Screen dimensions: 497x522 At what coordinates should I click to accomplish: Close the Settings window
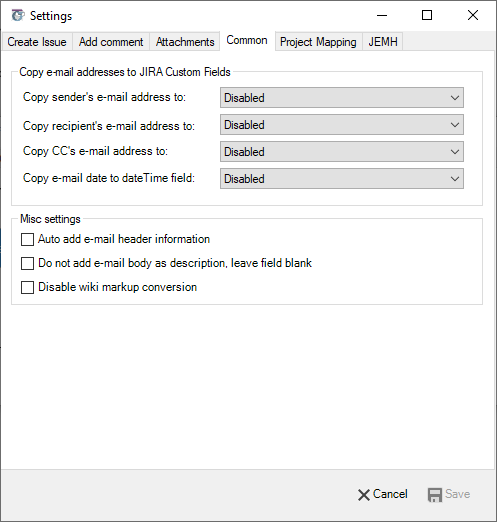473,15
